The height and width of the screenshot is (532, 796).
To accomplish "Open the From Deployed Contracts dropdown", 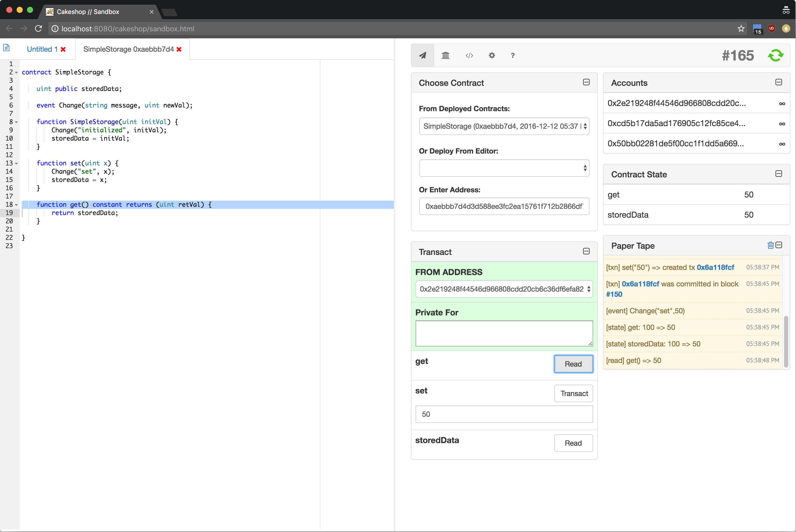I will (x=504, y=126).
